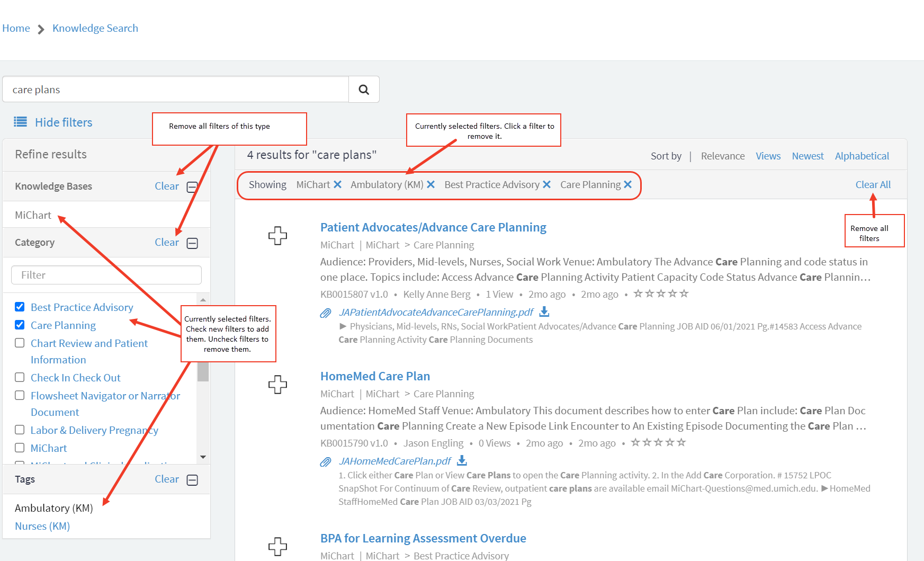924x561 pixels.
Task: Collapse the Tags filter section
Action: click(193, 479)
